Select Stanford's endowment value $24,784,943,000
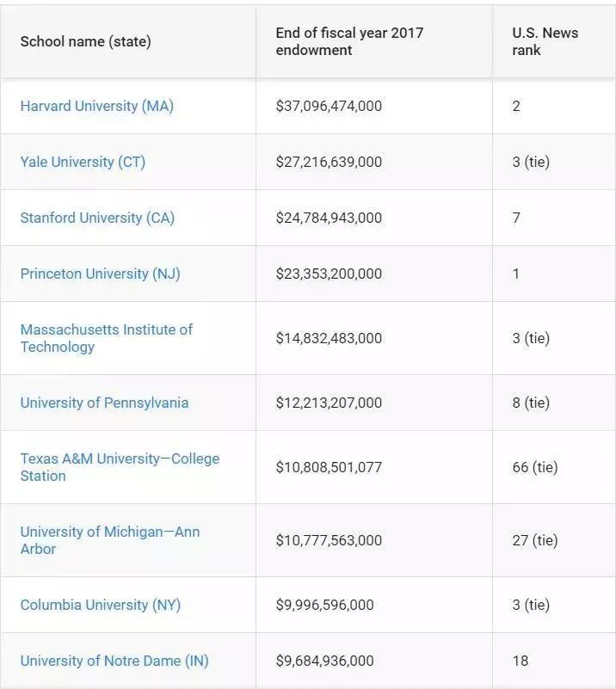Screen dimensions: 616x689 tap(329, 218)
